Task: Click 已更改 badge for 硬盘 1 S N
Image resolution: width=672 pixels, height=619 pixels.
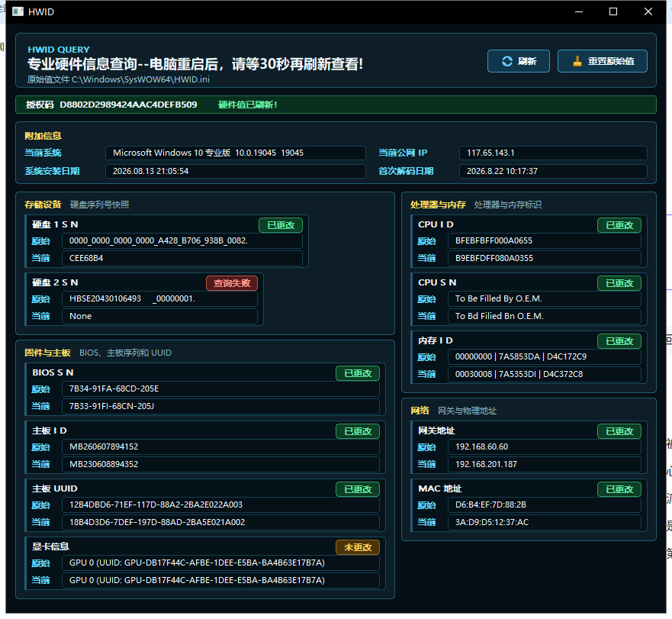Action: click(281, 225)
